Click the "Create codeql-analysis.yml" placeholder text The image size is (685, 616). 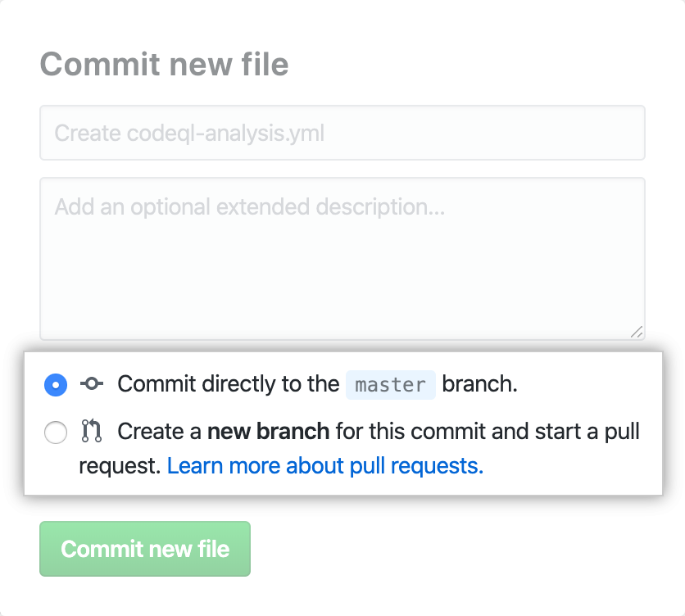tap(189, 133)
